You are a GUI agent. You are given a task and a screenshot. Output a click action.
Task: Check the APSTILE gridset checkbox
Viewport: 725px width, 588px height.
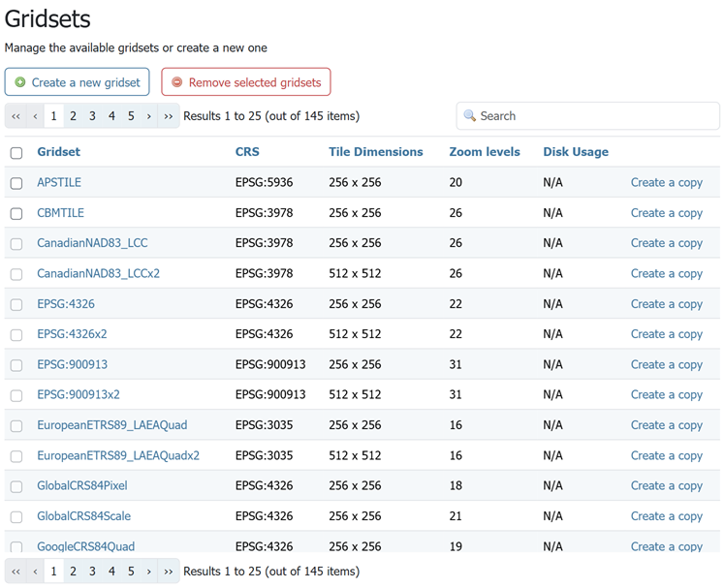tap(16, 183)
